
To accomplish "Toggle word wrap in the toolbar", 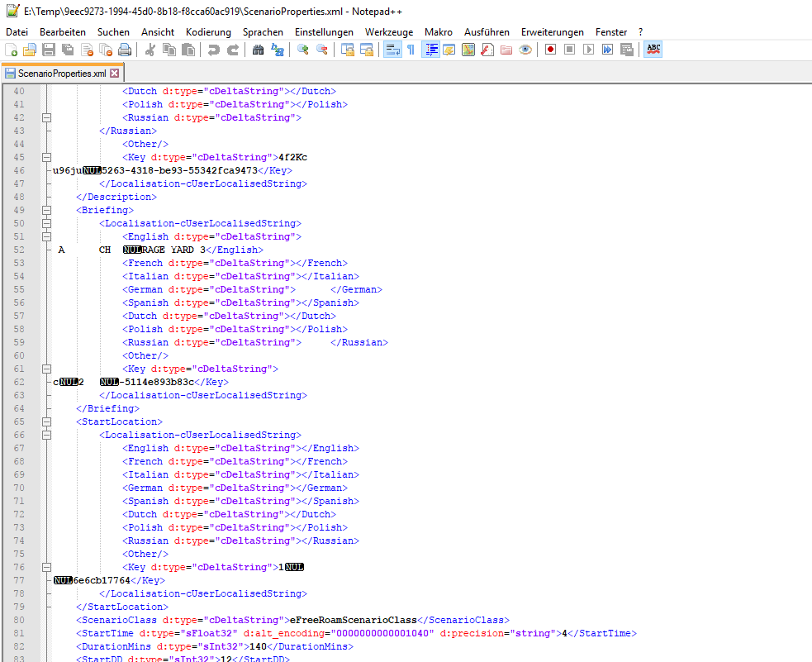I will point(392,50).
